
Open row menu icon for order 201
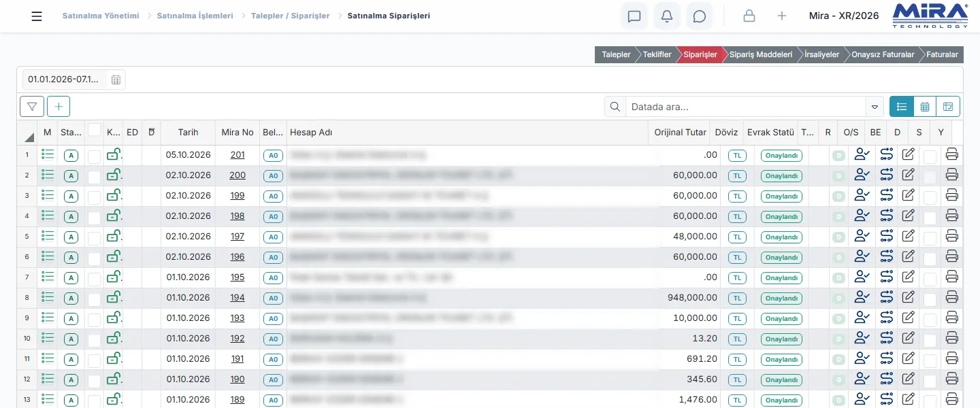pos(48,154)
